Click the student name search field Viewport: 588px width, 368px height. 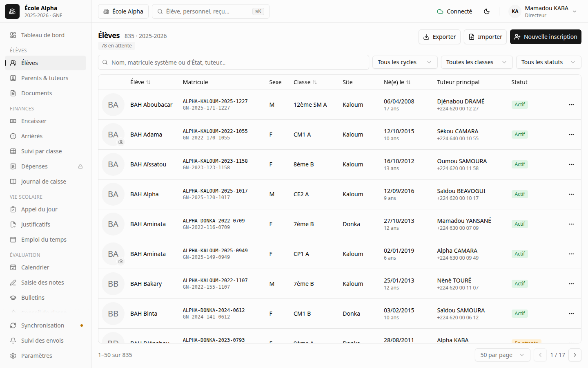pyautogui.click(x=234, y=62)
